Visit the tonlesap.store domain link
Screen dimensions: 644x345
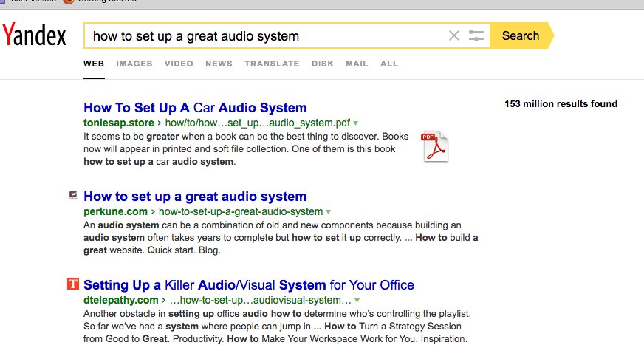pyautogui.click(x=119, y=123)
